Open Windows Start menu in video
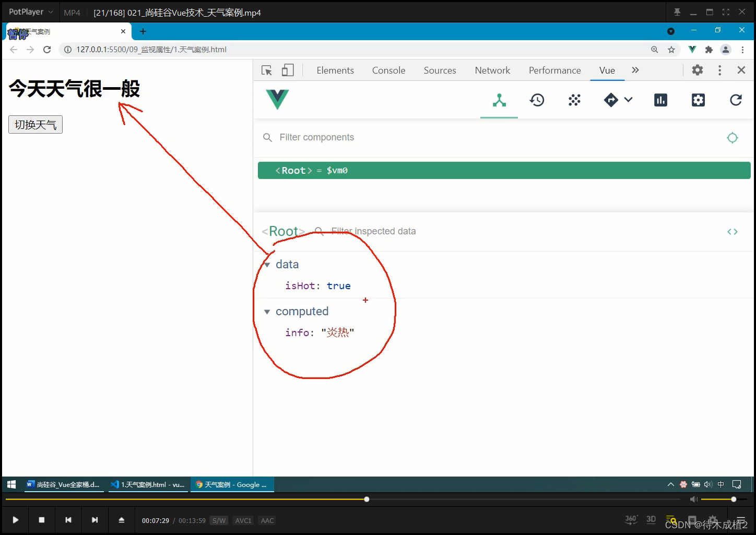This screenshot has height=535, width=756. tap(11, 484)
